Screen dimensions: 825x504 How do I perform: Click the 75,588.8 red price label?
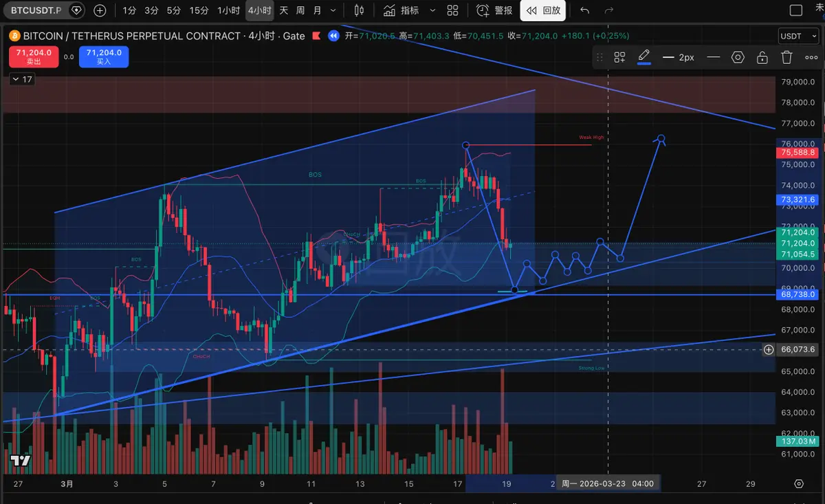pyautogui.click(x=797, y=153)
